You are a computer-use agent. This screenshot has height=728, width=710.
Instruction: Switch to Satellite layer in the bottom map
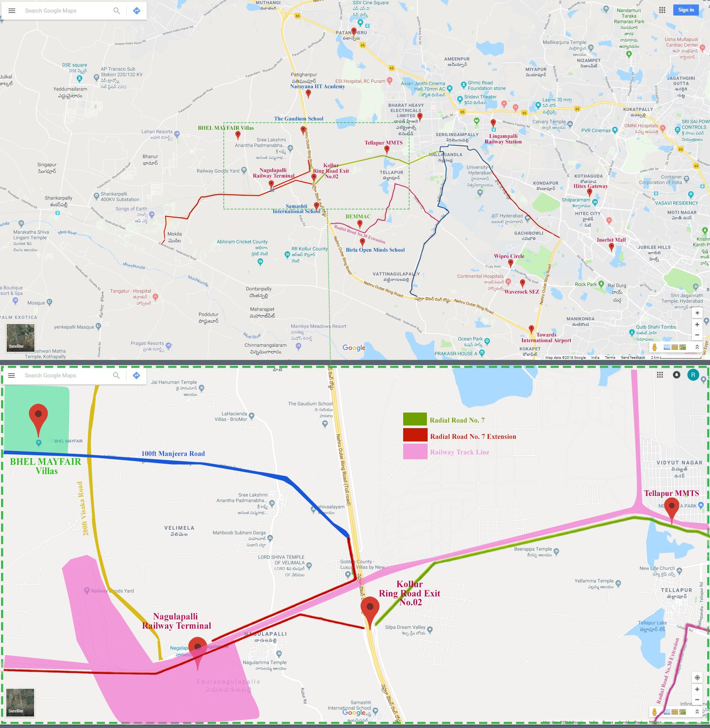point(20,703)
